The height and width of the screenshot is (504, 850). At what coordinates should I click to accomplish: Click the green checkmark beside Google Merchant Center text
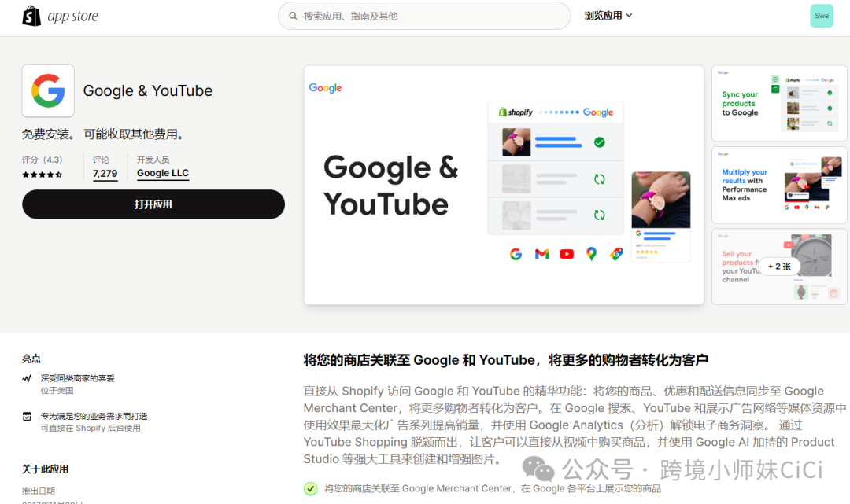[310, 488]
